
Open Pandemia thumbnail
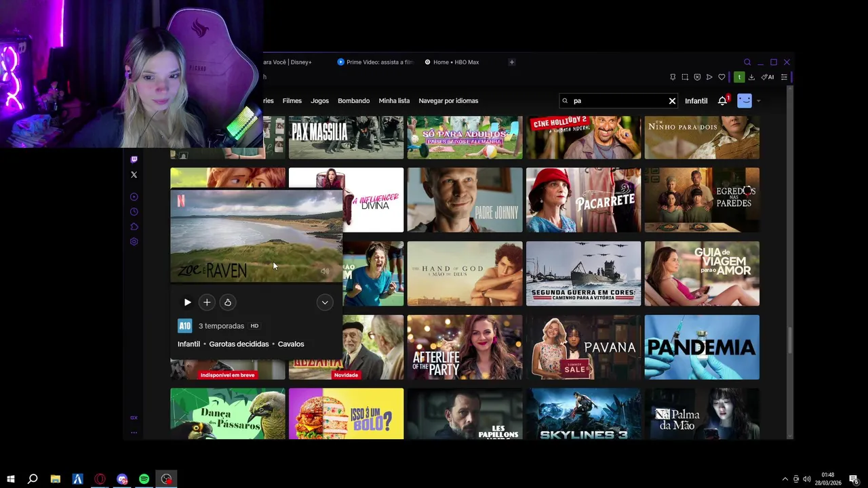[702, 347]
